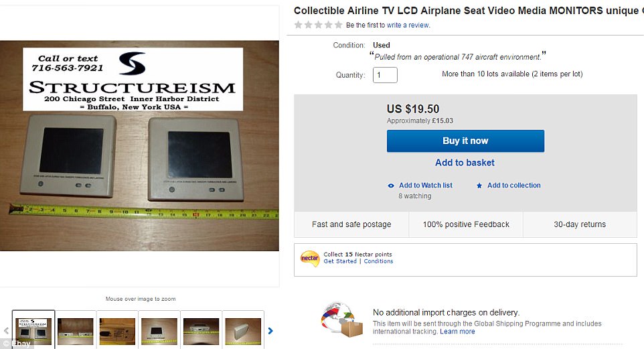Click the first rating star
This screenshot has width=644, height=349.
click(x=299, y=25)
